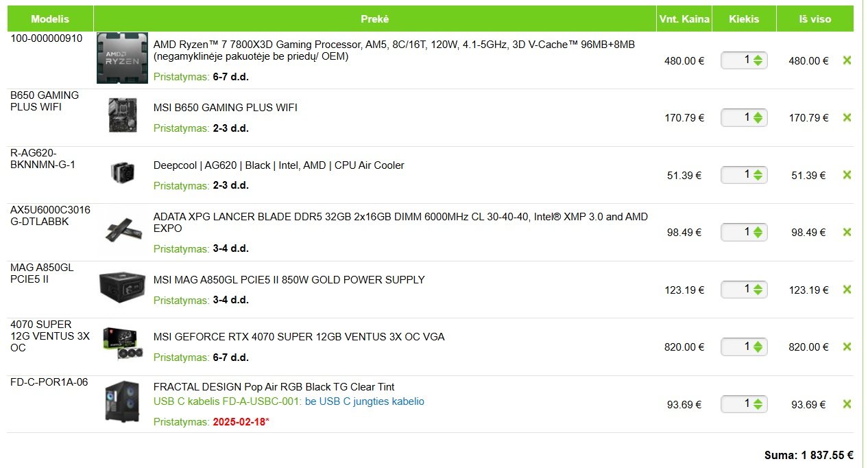The height and width of the screenshot is (468, 868).
Task: Click the quantity stepper arrows for Deepcool AG620
Action: [x=758, y=175]
